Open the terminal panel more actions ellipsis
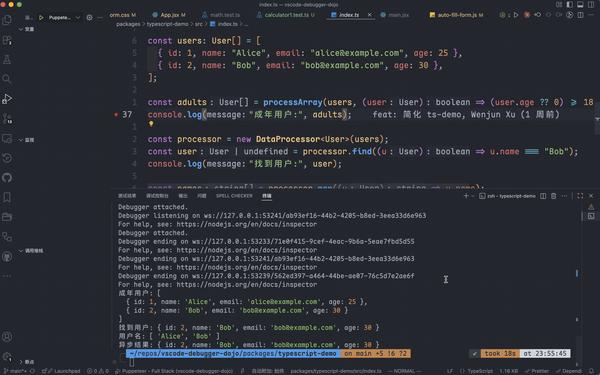The height and width of the screenshot is (375, 600). (x=564, y=196)
